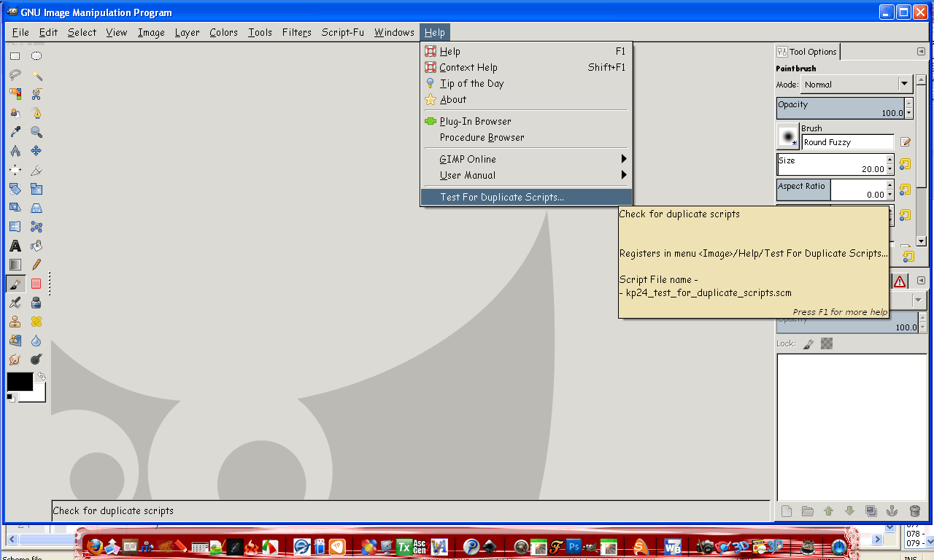Expand the User Manual submenu arrow
The width and height of the screenshot is (934, 560).
624,175
